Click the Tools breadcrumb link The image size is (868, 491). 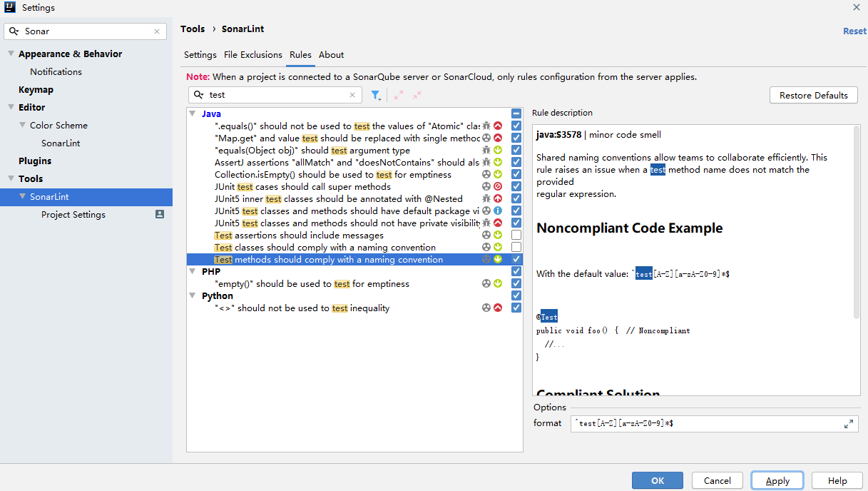[193, 29]
